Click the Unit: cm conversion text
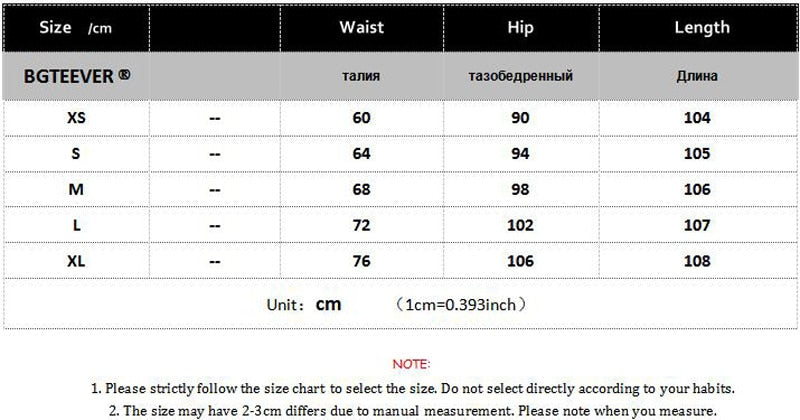 pos(398,304)
